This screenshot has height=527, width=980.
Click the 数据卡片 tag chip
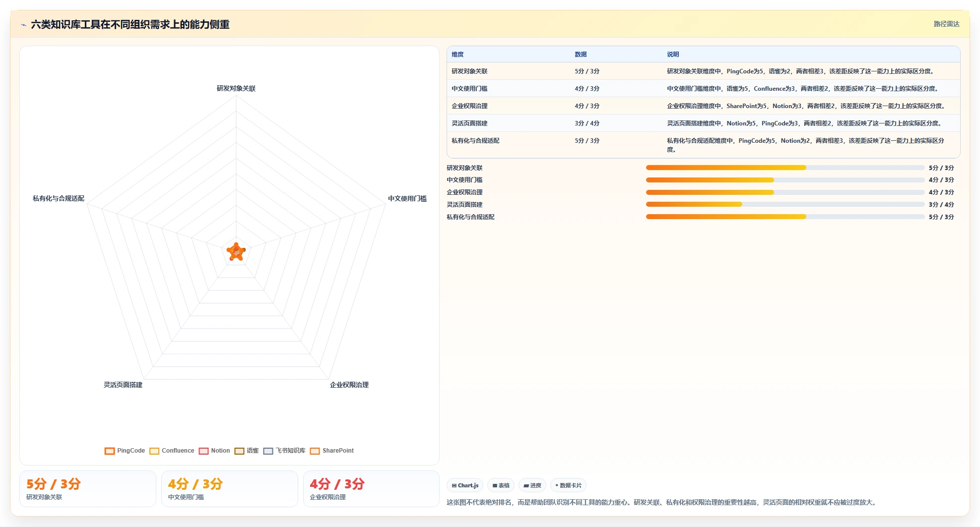[569, 485]
